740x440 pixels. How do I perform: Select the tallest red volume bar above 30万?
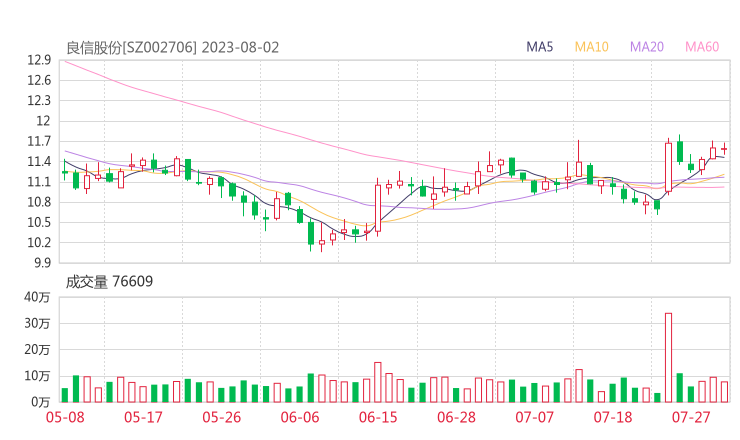point(668,357)
